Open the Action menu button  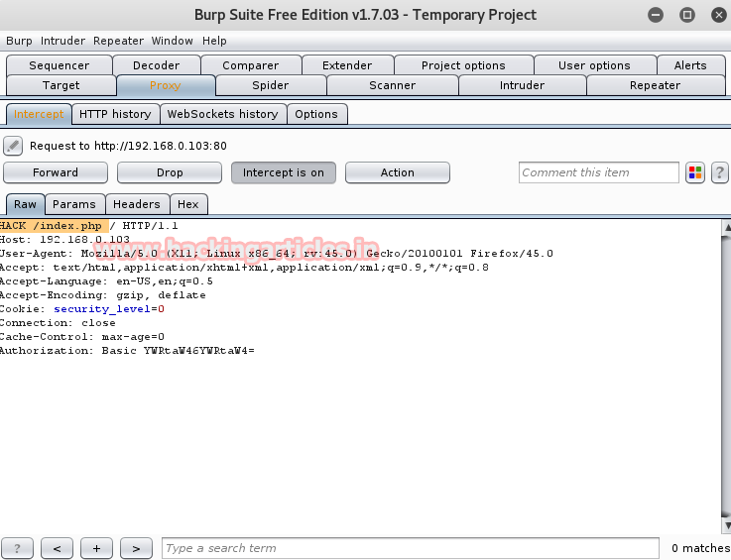[397, 172]
